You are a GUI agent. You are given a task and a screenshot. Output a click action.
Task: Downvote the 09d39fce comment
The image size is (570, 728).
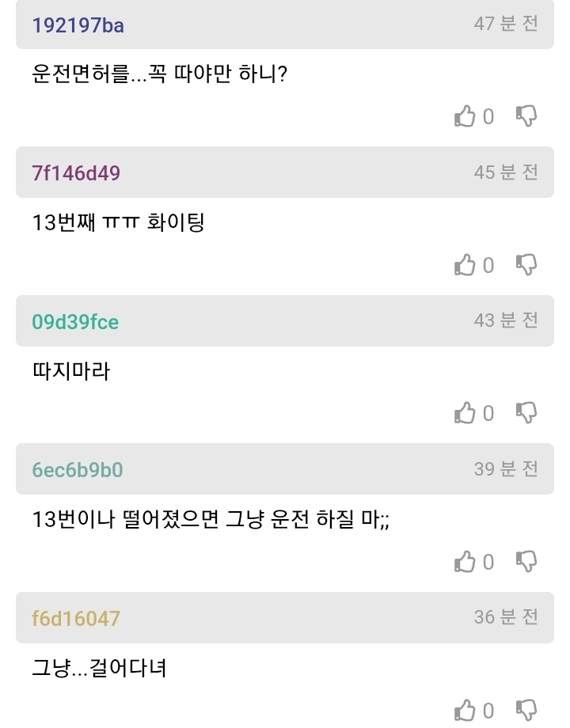coord(526,412)
